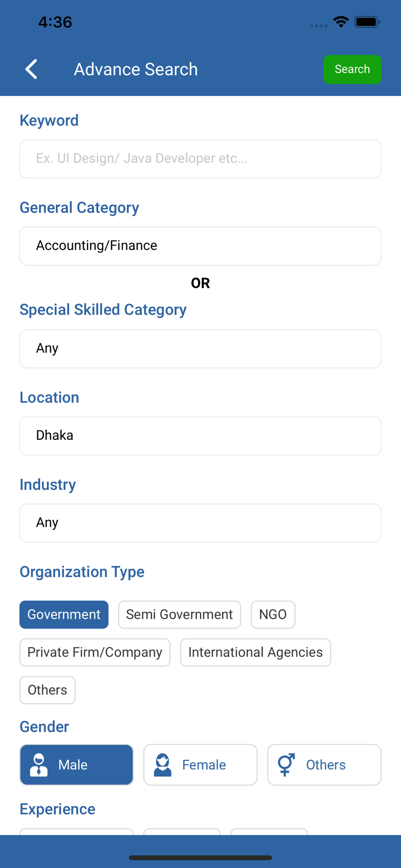401x868 pixels.
Task: Open the General Category dropdown
Action: point(200,246)
